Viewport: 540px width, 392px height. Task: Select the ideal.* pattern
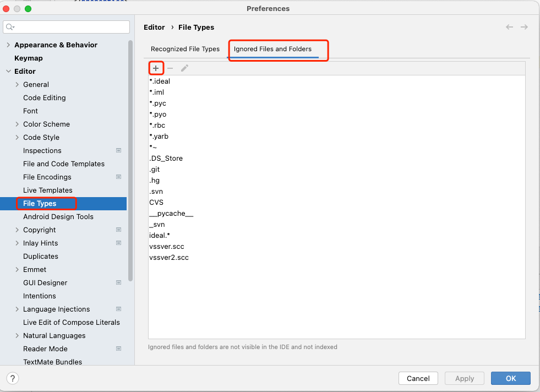[160, 236]
